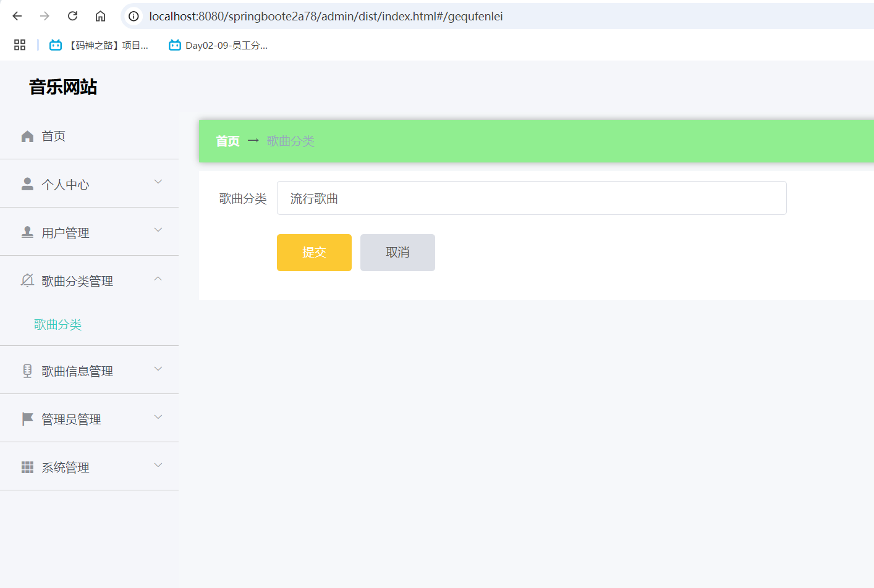This screenshot has width=874, height=588.
Task: Click the 歌曲分类 form label
Action: [x=243, y=198]
